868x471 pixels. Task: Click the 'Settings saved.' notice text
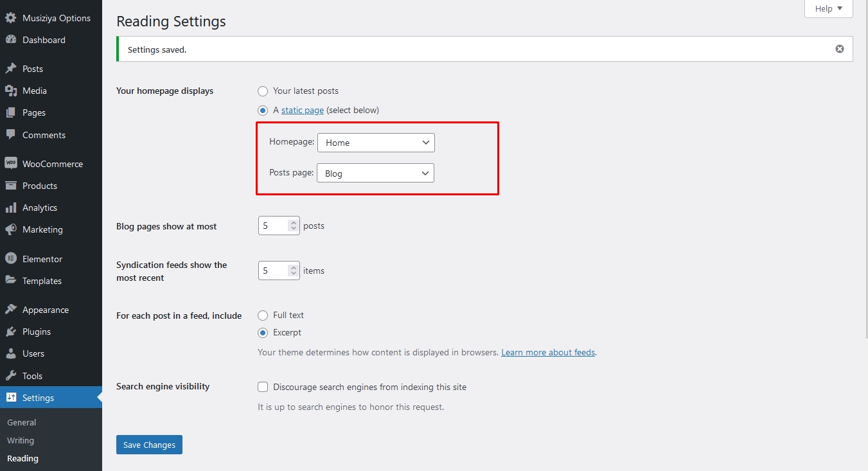tap(157, 49)
